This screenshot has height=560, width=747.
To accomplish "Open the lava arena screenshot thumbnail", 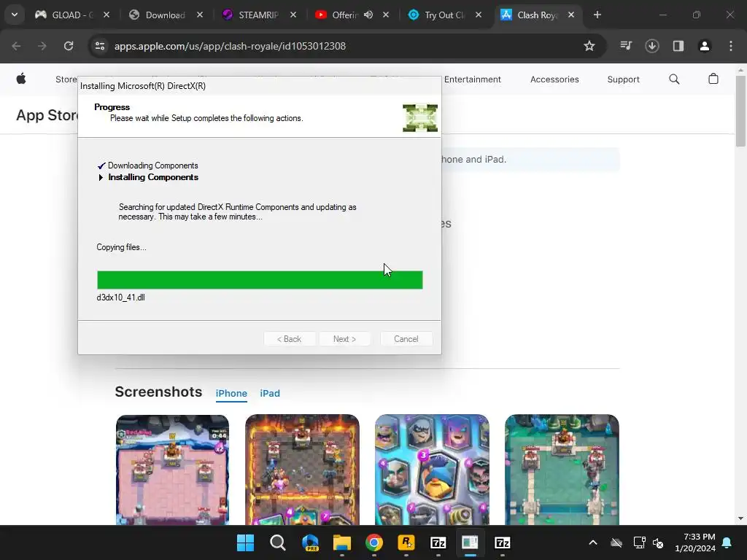I will (302, 470).
